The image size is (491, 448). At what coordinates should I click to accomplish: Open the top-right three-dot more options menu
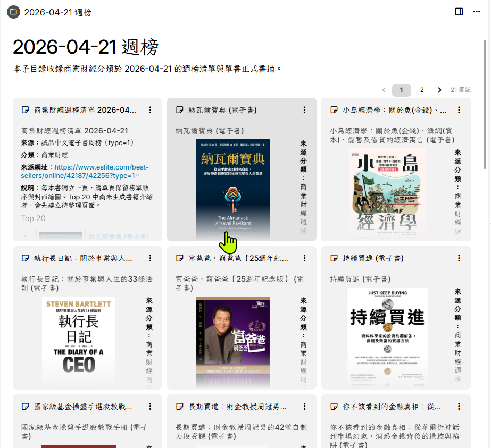tap(477, 12)
